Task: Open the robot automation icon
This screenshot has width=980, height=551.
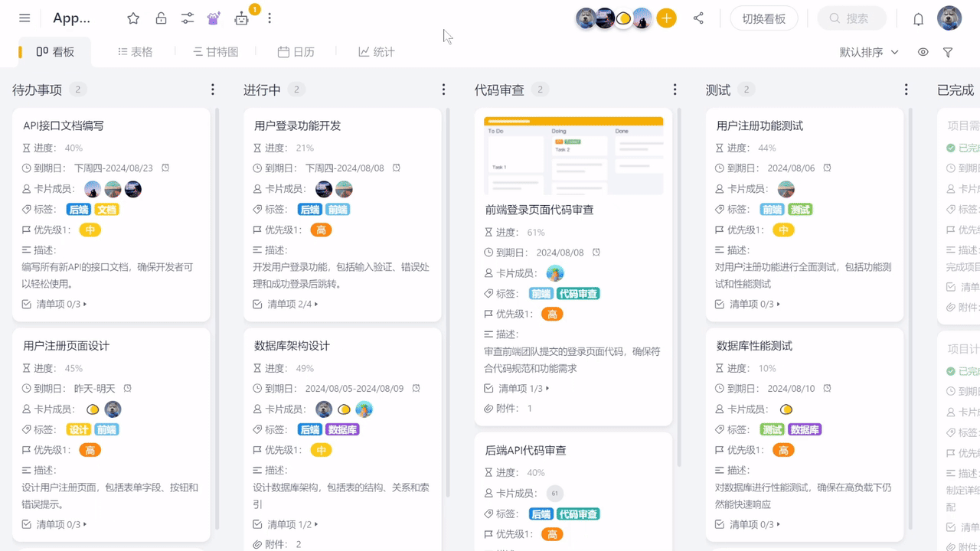Action: (242, 18)
